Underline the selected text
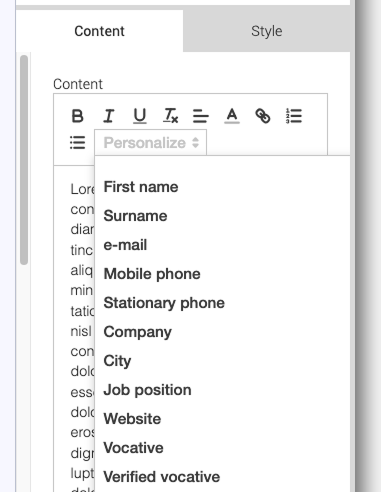The width and height of the screenshot is (381, 492). pyautogui.click(x=140, y=116)
